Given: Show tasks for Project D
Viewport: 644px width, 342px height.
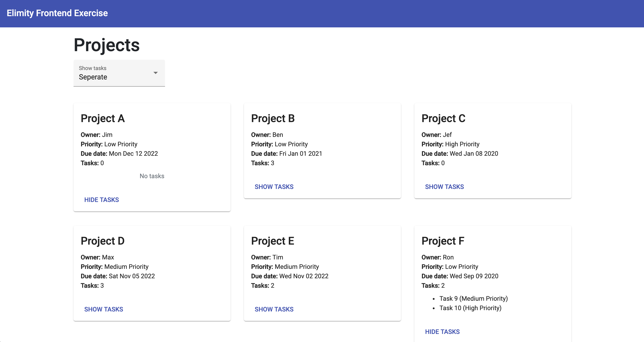Looking at the screenshot, I should tap(104, 309).
